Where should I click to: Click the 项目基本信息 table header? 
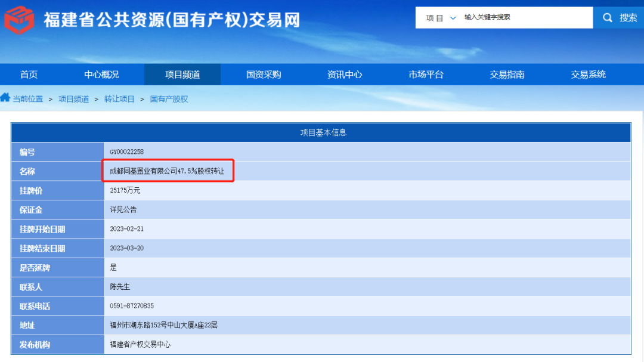tap(321, 133)
